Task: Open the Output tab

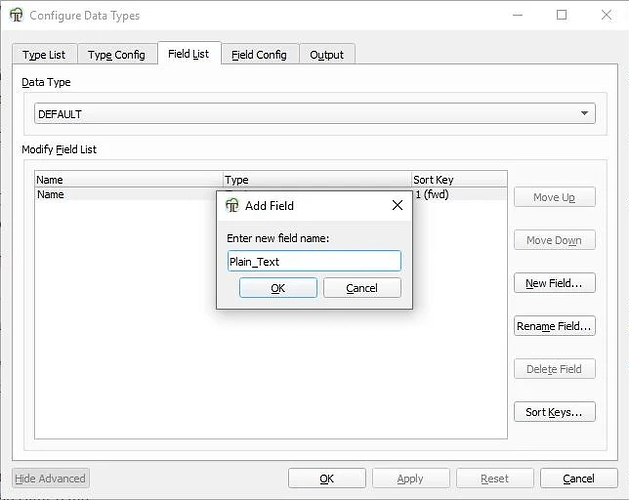Action: coord(327,55)
